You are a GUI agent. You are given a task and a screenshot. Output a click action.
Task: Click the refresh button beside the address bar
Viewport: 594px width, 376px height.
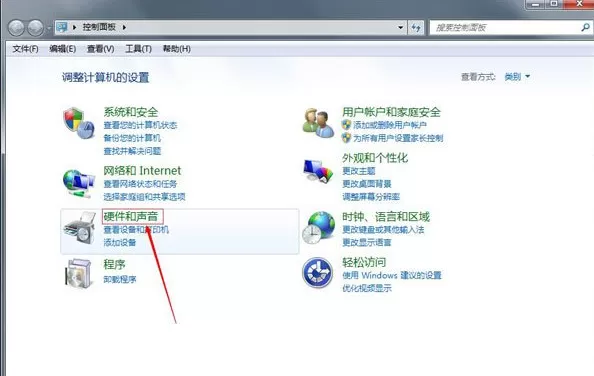416,27
